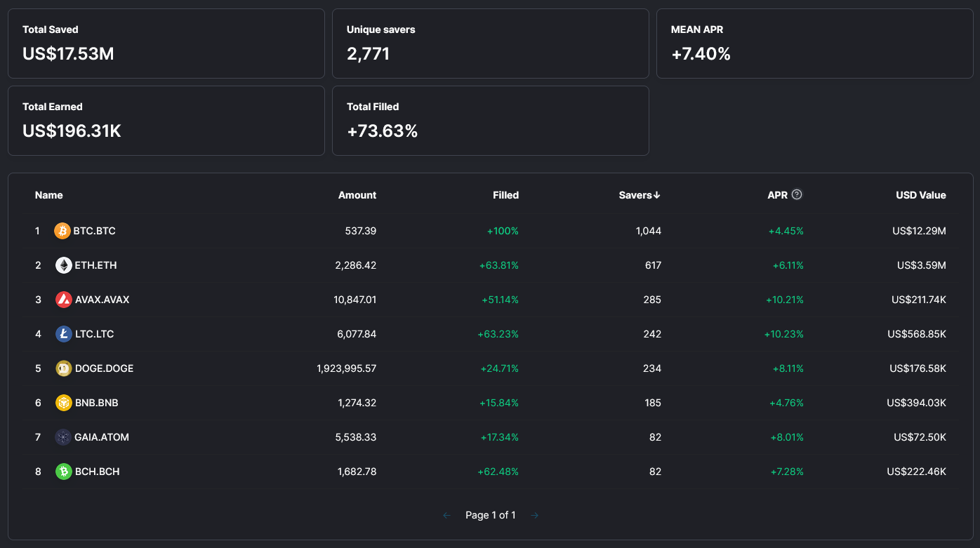Click the Avalanche coin icon
The image size is (980, 548).
coord(63,300)
